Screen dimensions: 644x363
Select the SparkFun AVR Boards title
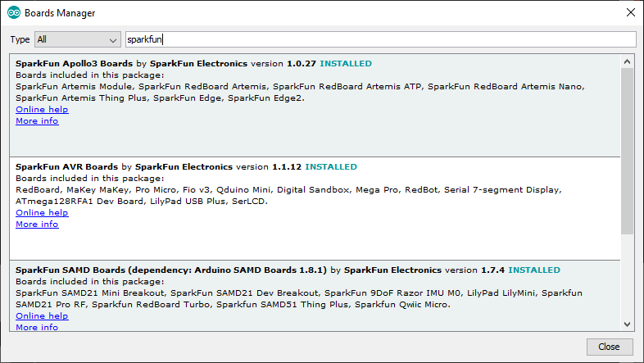(66, 166)
